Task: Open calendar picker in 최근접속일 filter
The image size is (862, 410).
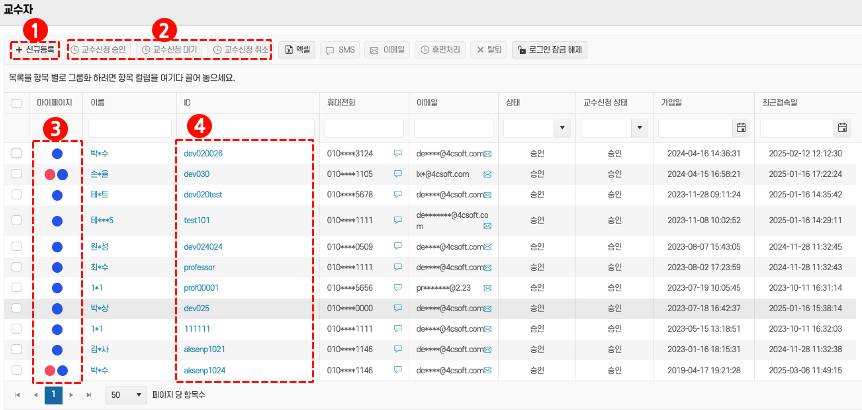Action: tap(842, 128)
